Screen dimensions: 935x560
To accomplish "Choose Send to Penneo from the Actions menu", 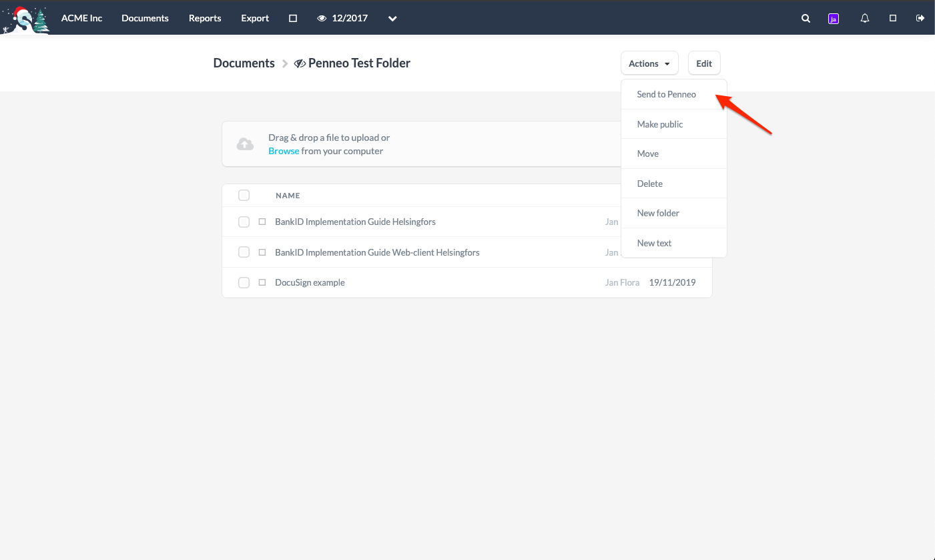I will (674, 94).
